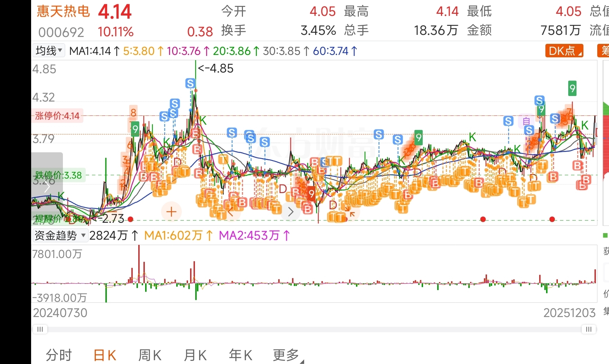
Task: Click the 自 label marker on chart
Action: pyautogui.click(x=526, y=121)
